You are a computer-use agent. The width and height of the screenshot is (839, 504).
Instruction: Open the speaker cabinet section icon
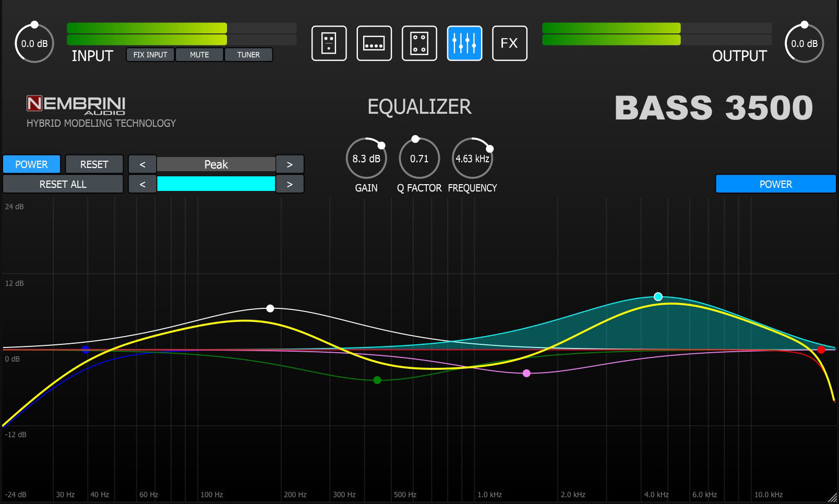click(x=420, y=43)
